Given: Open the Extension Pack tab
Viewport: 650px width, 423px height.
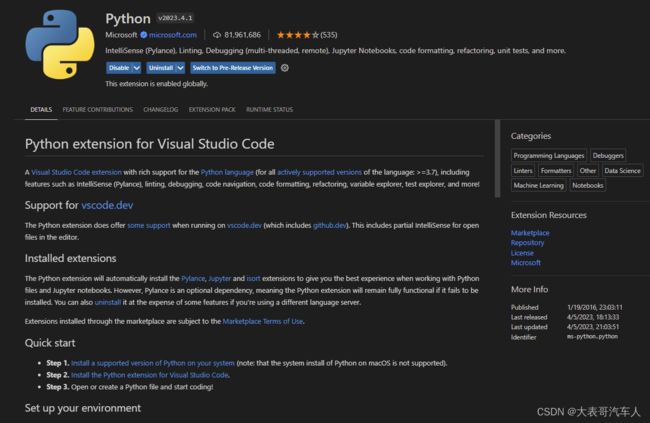Looking at the screenshot, I should click(x=212, y=109).
